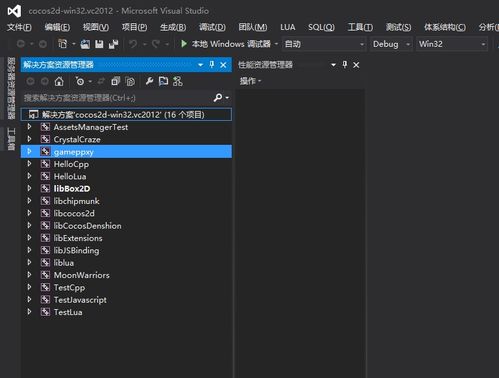Start debugging with green play arrow
The width and height of the screenshot is (499, 378).
click(x=184, y=44)
